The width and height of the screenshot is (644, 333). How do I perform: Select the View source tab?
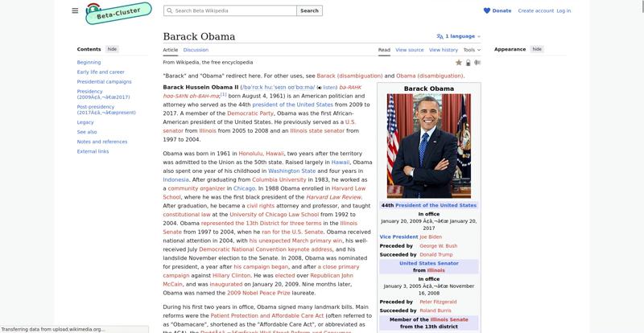(409, 50)
